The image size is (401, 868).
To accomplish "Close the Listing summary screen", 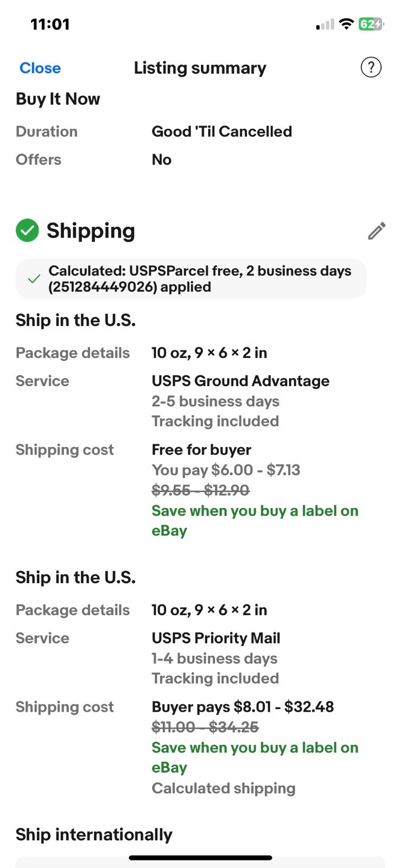I will (x=40, y=68).
